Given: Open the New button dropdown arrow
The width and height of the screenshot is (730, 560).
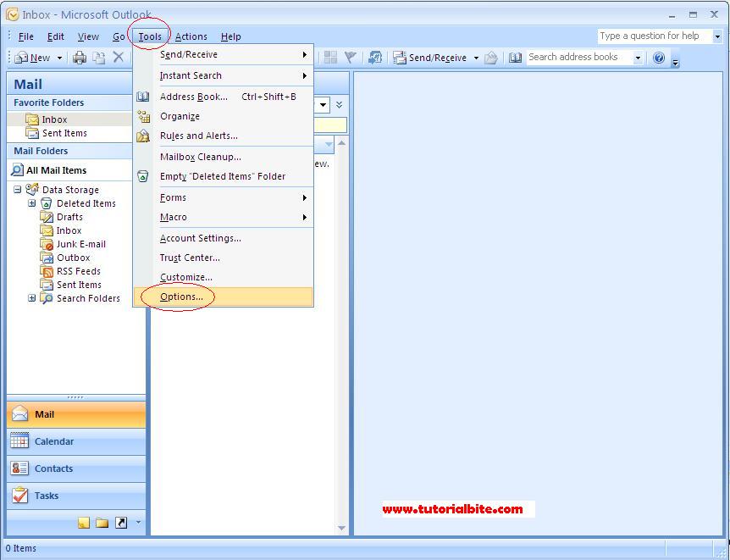Looking at the screenshot, I should pos(60,58).
